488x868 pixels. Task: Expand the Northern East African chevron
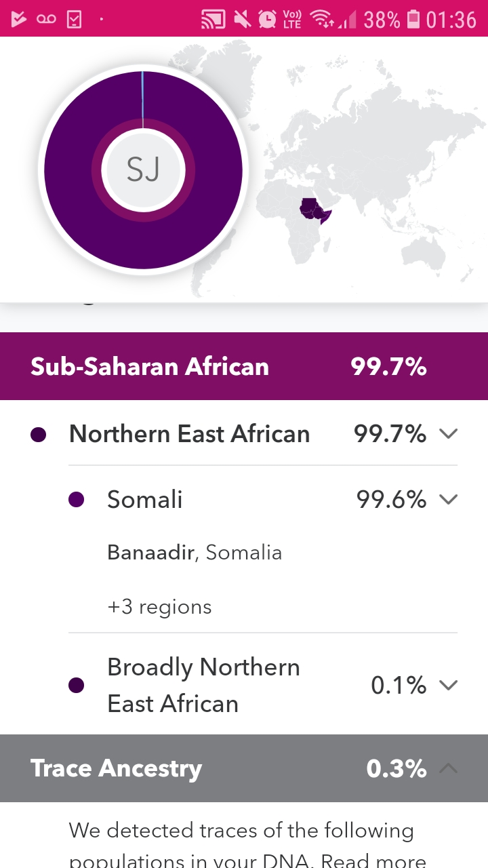point(448,434)
